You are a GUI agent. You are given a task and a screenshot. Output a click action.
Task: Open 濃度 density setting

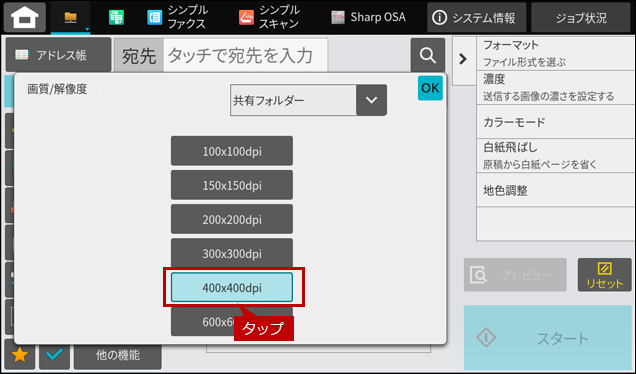coord(556,88)
